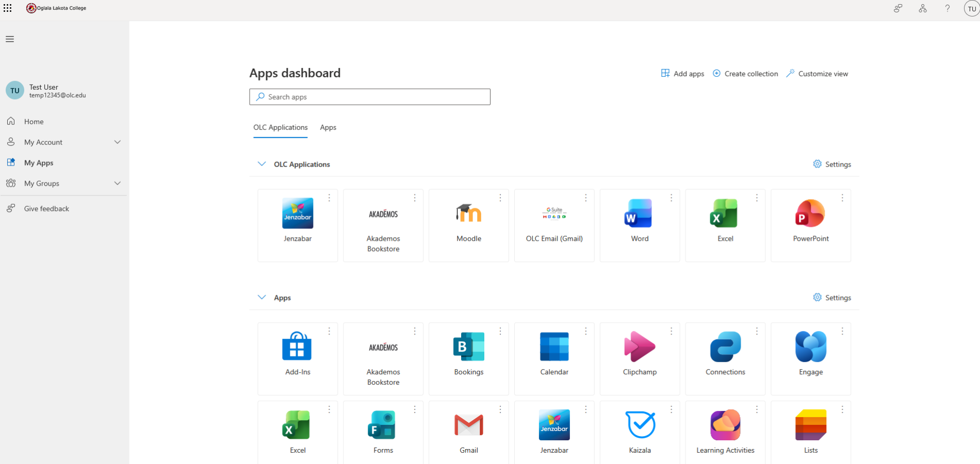The width and height of the screenshot is (980, 464).
Task: Launch the Clipchamp app
Action: coord(640,359)
